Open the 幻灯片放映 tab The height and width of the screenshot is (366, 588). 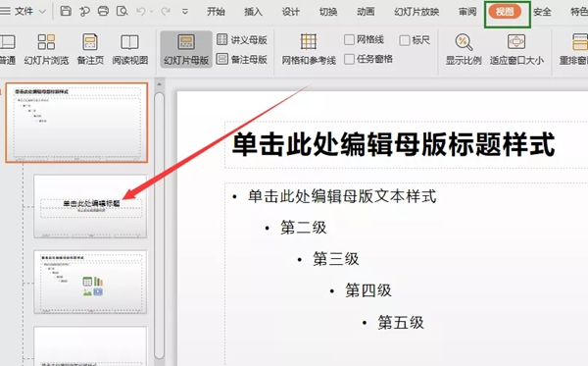[416, 12]
